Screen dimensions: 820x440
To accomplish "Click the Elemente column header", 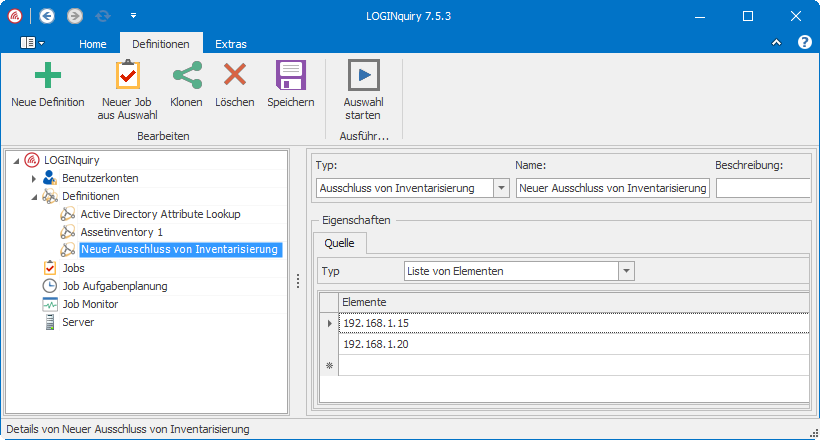I will (574, 302).
